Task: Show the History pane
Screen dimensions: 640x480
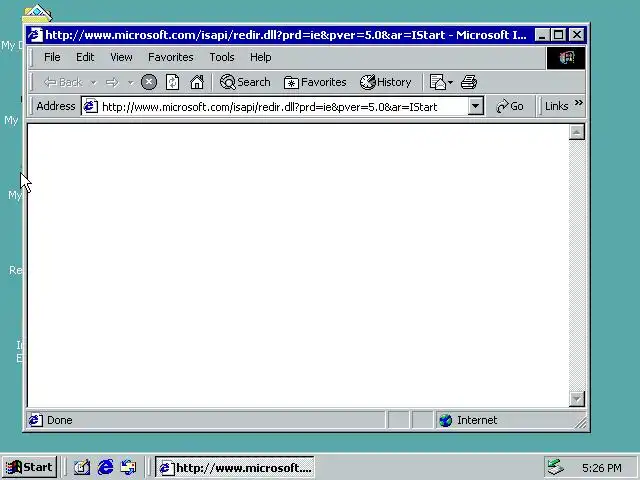Action: click(x=385, y=82)
